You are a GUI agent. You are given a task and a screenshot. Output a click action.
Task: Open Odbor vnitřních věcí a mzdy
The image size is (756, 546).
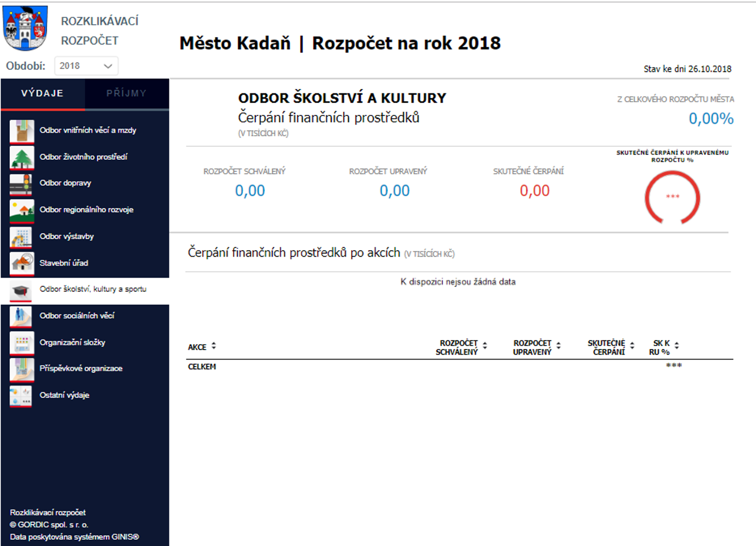(88, 130)
